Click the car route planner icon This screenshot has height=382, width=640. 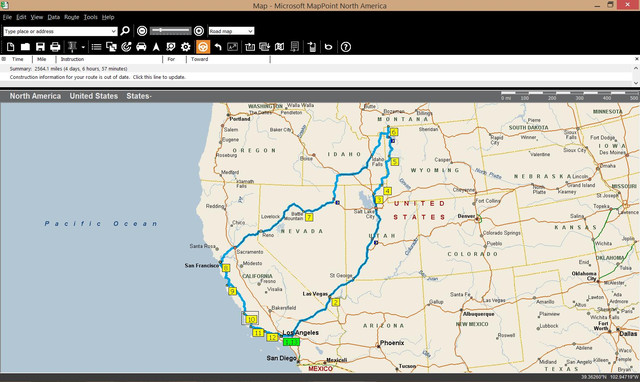tap(141, 47)
